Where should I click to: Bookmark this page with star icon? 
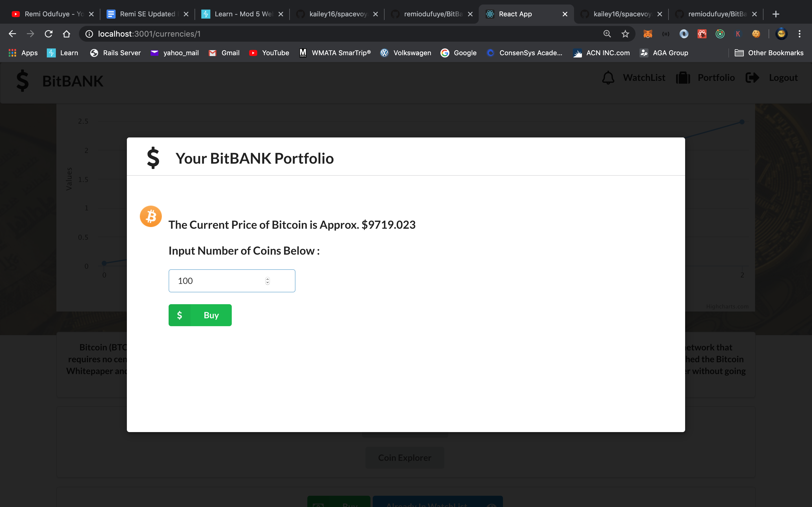[x=625, y=34]
